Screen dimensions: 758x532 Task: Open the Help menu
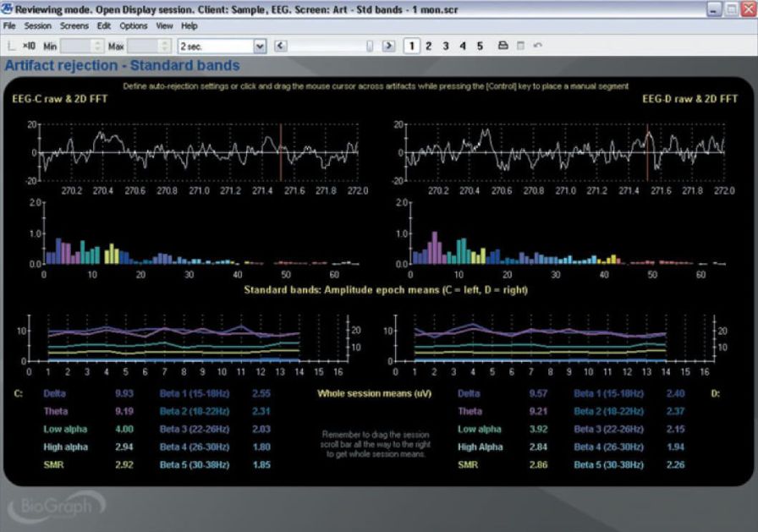point(189,25)
